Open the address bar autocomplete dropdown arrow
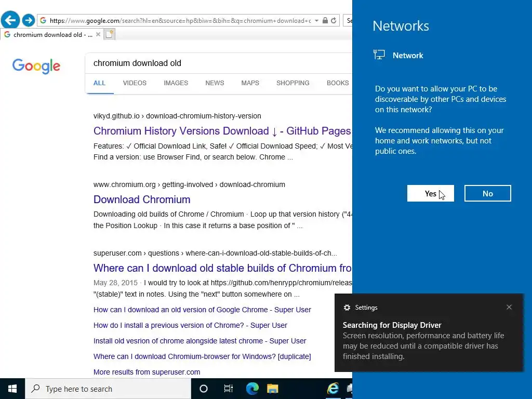The image size is (532, 399). coord(316,21)
